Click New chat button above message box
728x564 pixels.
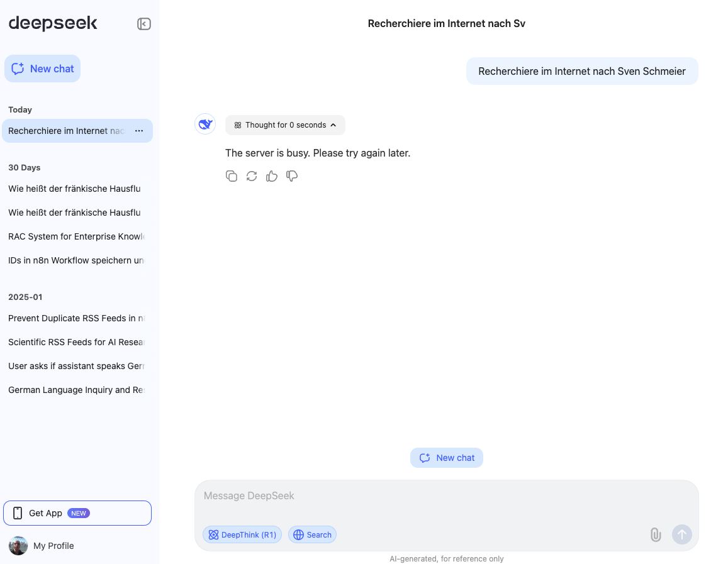(447, 458)
